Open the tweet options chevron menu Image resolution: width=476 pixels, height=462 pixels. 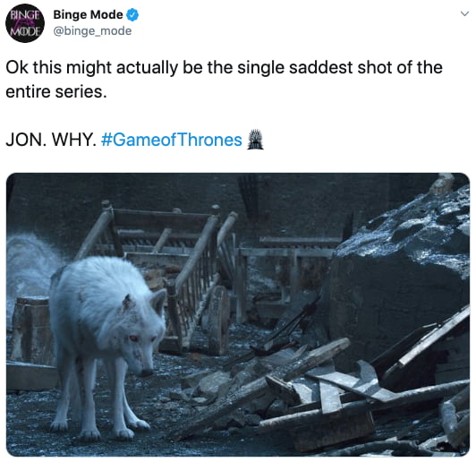[x=464, y=14]
